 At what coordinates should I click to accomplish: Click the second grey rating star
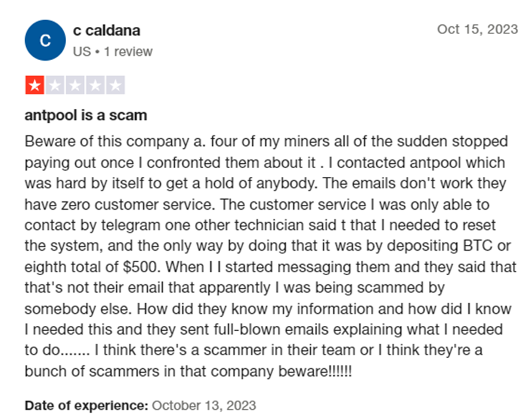pyautogui.click(x=55, y=85)
